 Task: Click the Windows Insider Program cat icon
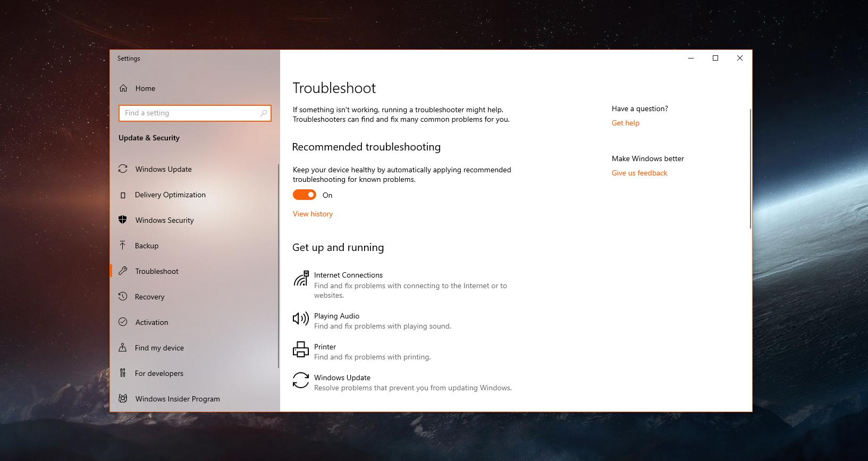click(x=123, y=399)
